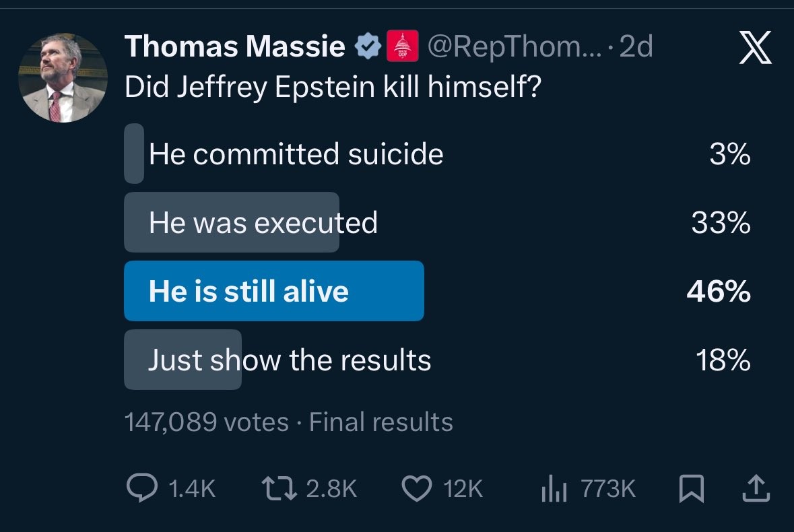Screen dimensions: 794x532
Task: Click the red House GOP affiliation badge
Action: click(x=403, y=46)
